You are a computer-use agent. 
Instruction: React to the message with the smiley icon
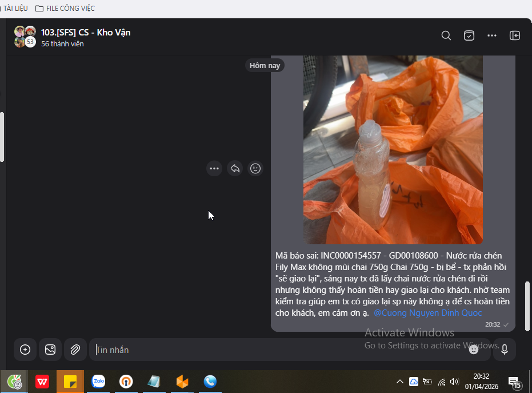tap(255, 169)
